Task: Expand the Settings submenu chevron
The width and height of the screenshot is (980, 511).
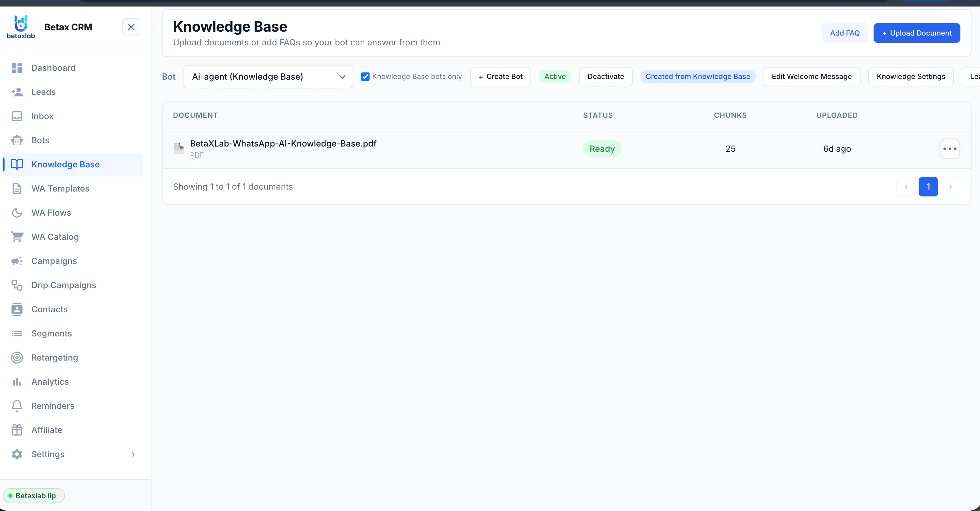Action: click(x=133, y=454)
